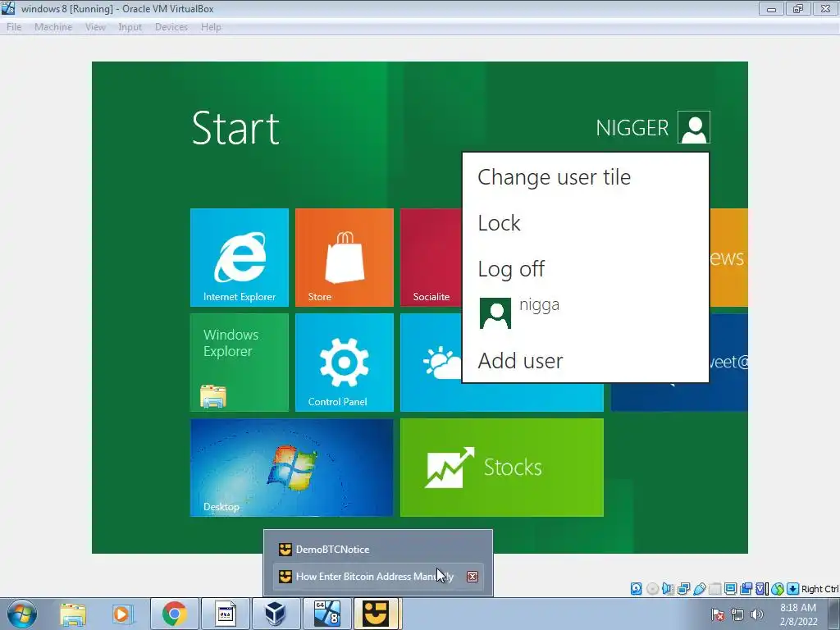Open the Control Panel gear tile

pos(344,362)
